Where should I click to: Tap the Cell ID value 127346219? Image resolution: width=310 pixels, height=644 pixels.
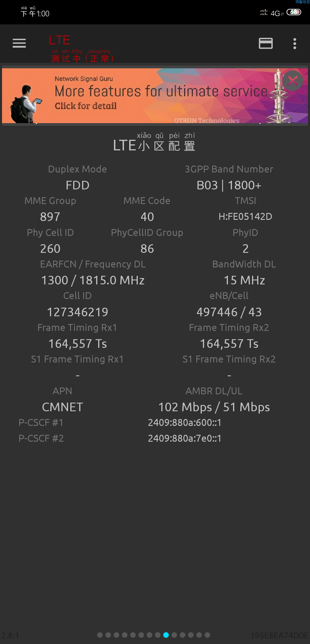click(77, 312)
